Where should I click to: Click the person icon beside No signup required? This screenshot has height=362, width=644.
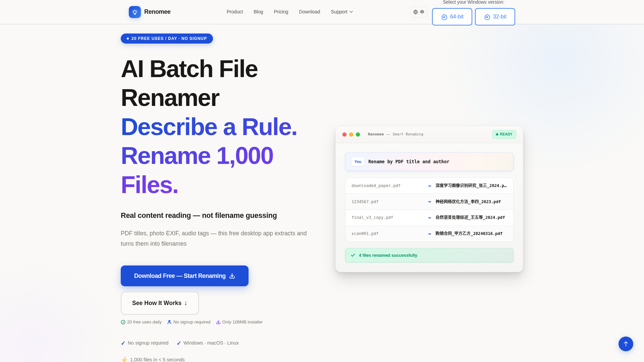(x=169, y=322)
